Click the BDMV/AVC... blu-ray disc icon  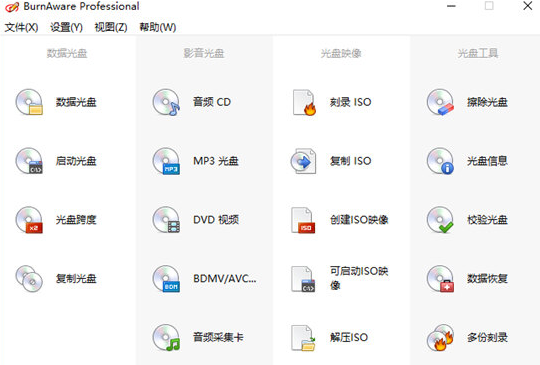166,279
